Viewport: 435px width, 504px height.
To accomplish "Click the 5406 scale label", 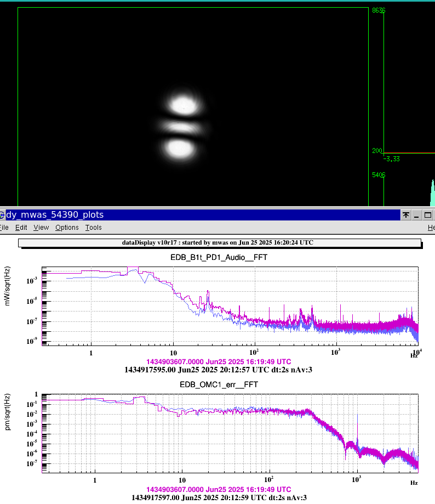I will [379, 175].
